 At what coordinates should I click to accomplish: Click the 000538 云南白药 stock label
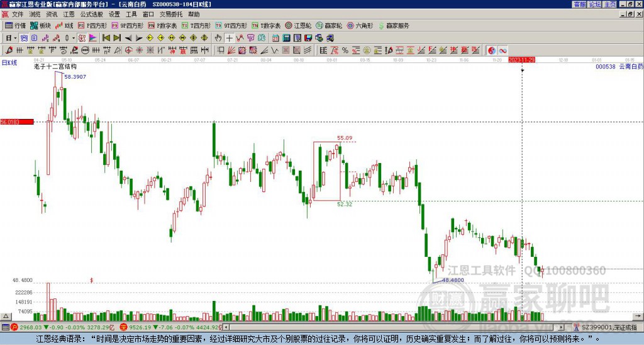pyautogui.click(x=619, y=66)
